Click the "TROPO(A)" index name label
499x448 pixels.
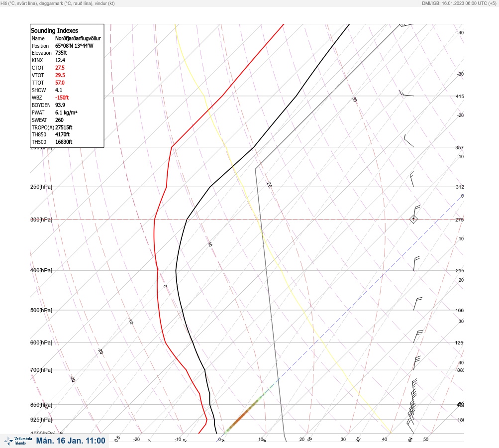click(x=43, y=127)
